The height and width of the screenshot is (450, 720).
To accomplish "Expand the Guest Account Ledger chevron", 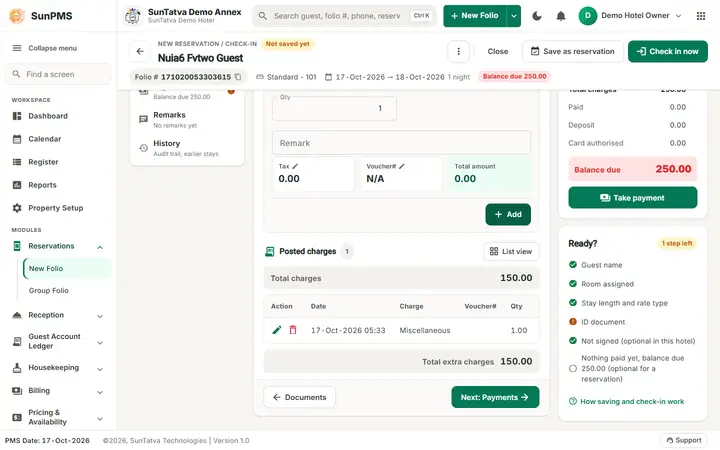I will tap(100, 343).
